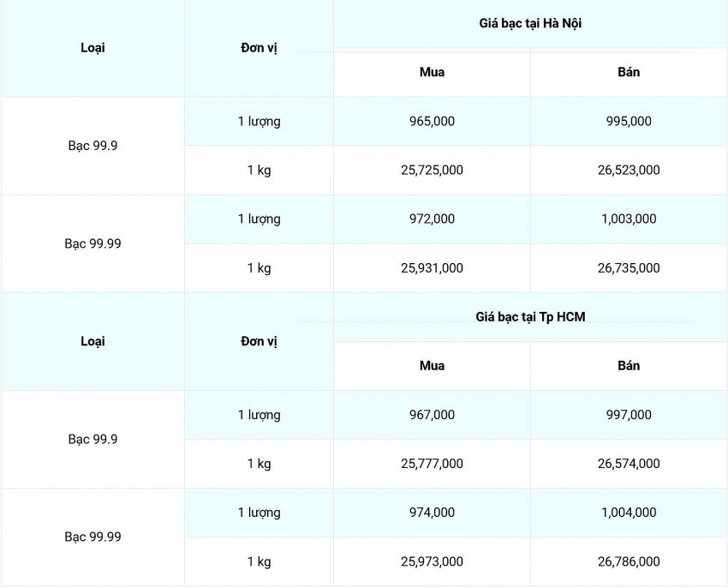Click "Bạc 99.9" in the Tp HCM table
The width and height of the screenshot is (728, 588).
click(92, 439)
